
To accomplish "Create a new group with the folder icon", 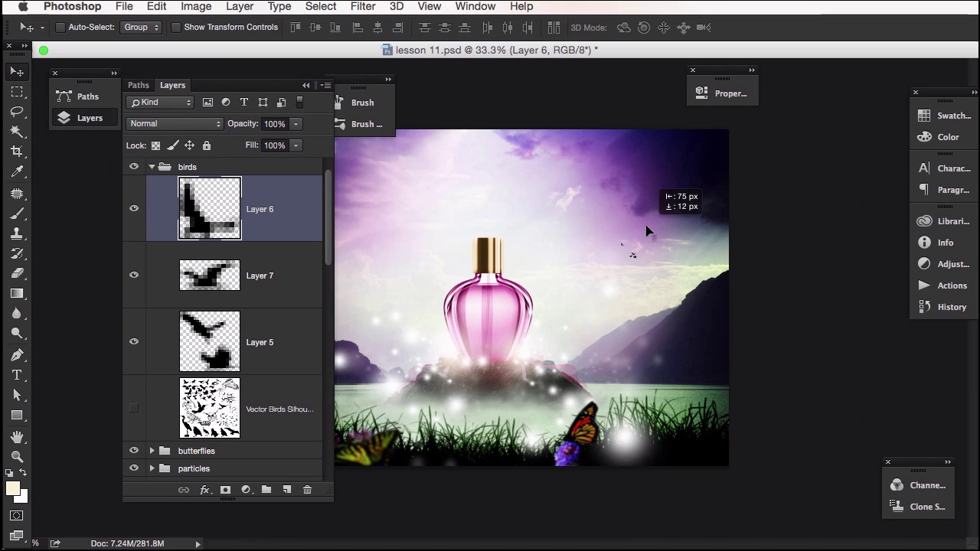I will coord(266,490).
